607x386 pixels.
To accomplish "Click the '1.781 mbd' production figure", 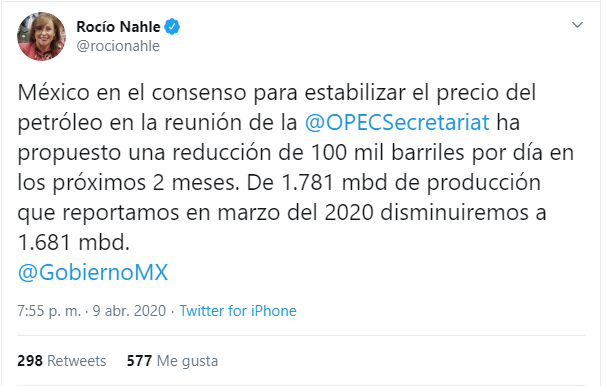I will [x=334, y=182].
